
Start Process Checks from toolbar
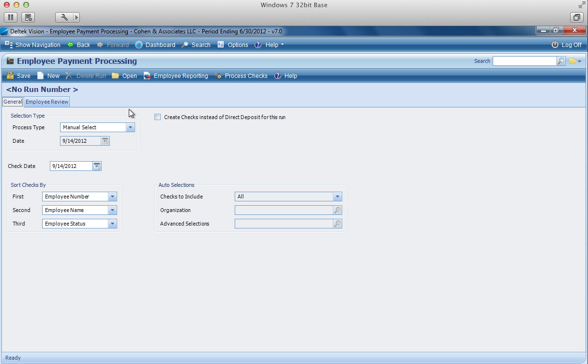tap(218, 76)
